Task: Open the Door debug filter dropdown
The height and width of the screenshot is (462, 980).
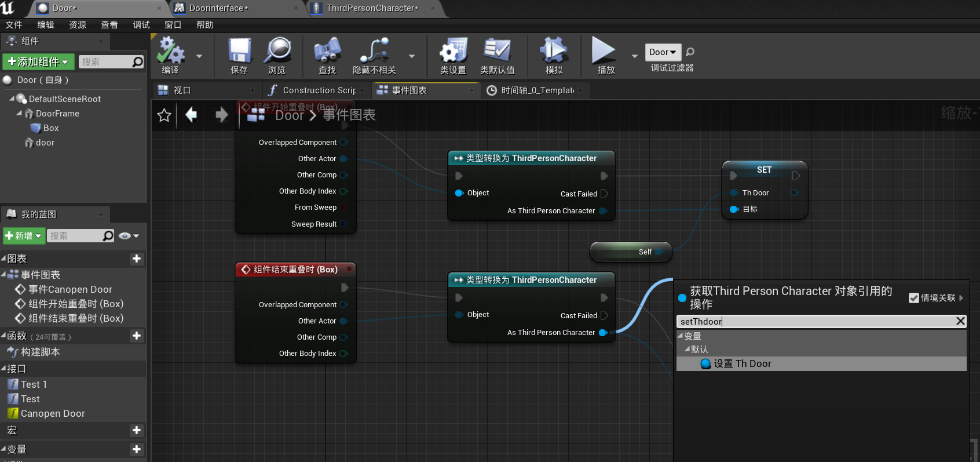Action: [x=663, y=52]
